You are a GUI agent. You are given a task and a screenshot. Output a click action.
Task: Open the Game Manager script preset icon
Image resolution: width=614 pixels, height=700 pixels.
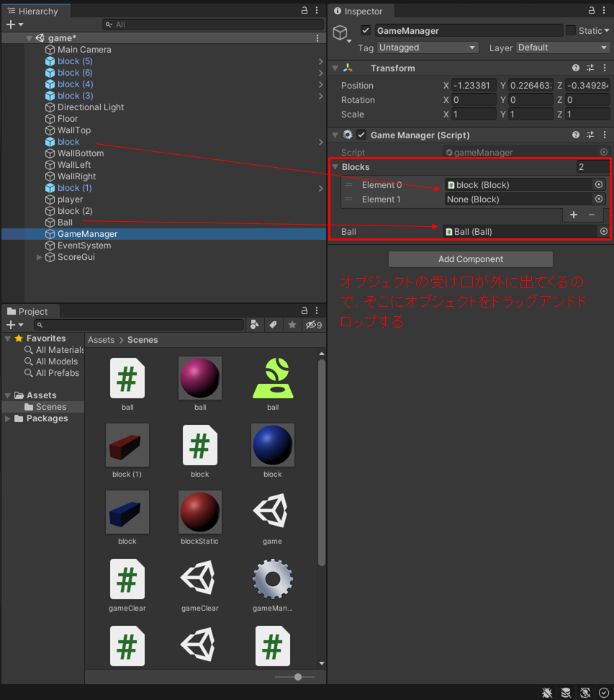click(x=590, y=135)
